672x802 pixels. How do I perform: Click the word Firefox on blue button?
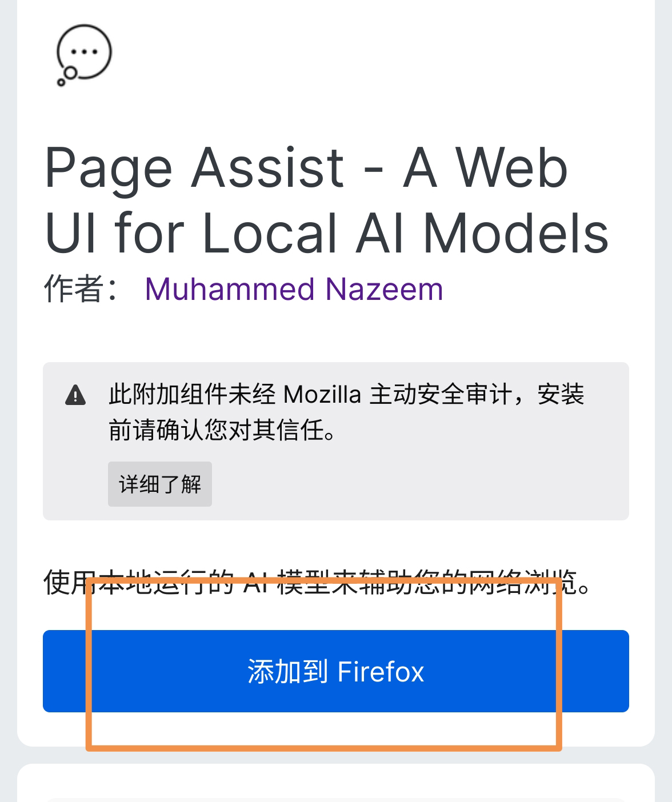coord(381,672)
